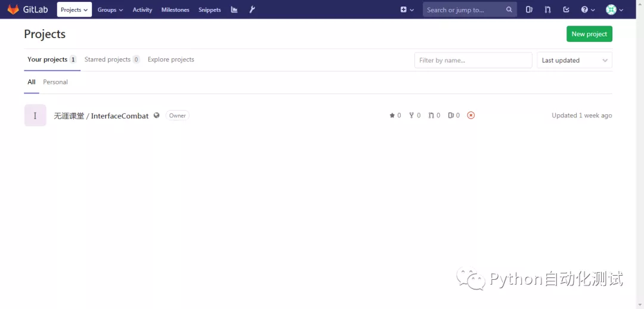Open the Todos checkmark icon
Viewport: 644px width, 309px height.
pyautogui.click(x=566, y=10)
